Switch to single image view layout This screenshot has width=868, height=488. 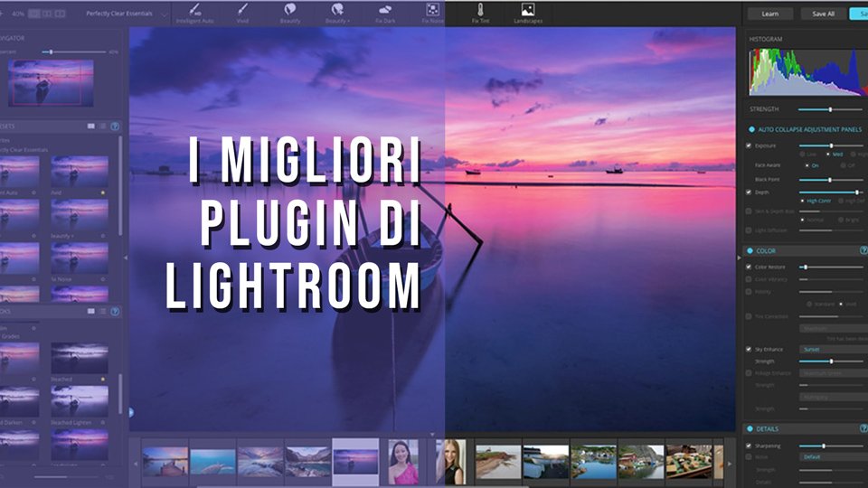click(34, 14)
